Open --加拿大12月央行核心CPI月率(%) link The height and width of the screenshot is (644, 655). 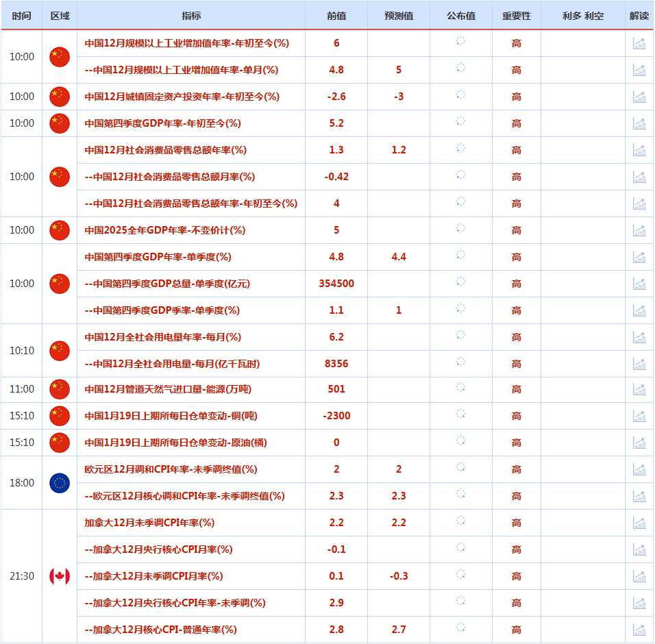(159, 549)
